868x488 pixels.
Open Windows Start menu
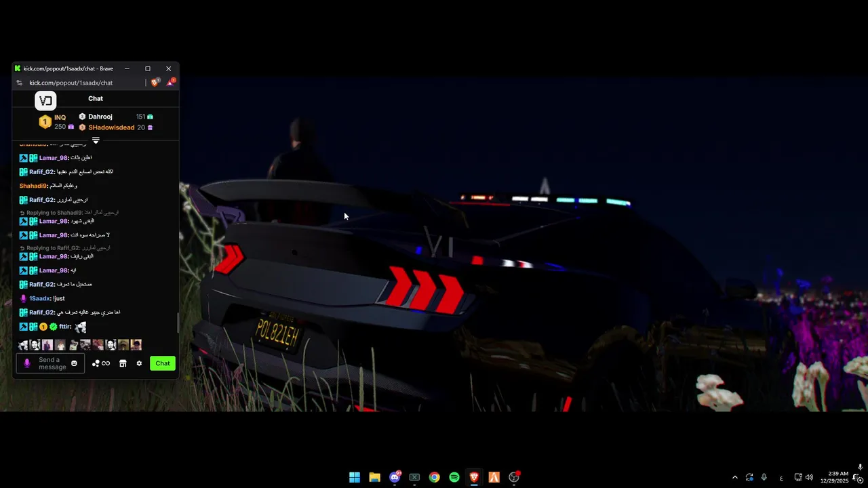[355, 477]
